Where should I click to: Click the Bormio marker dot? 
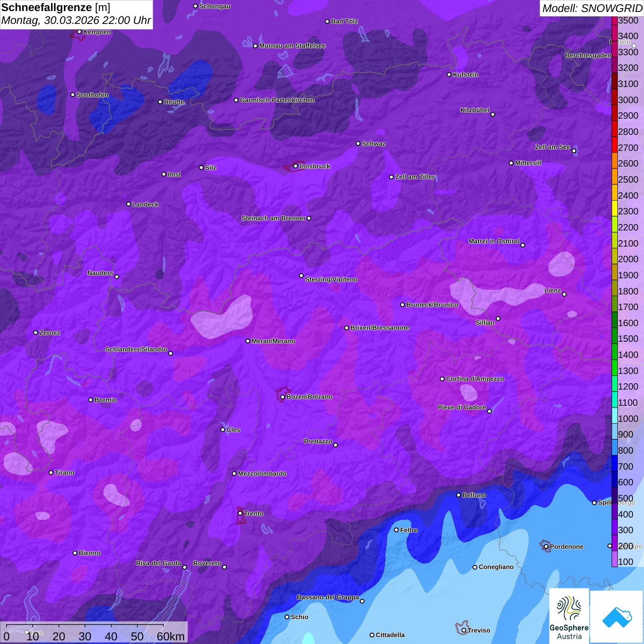91,400
